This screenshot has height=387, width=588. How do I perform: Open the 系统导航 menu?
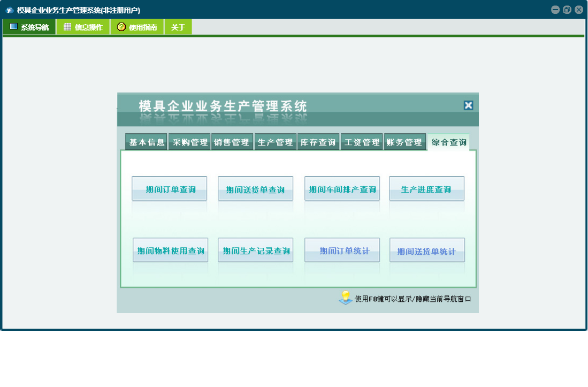29,27
